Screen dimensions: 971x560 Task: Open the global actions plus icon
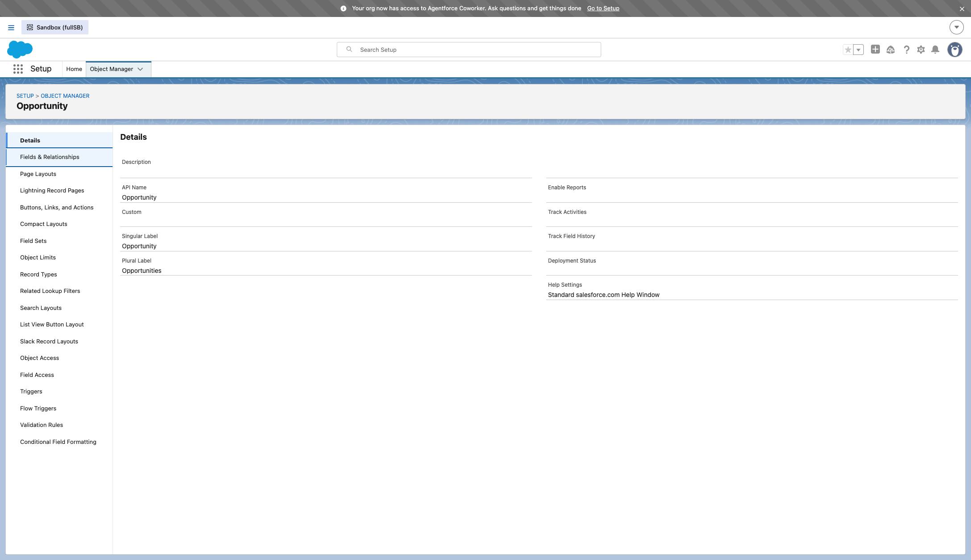tap(875, 50)
